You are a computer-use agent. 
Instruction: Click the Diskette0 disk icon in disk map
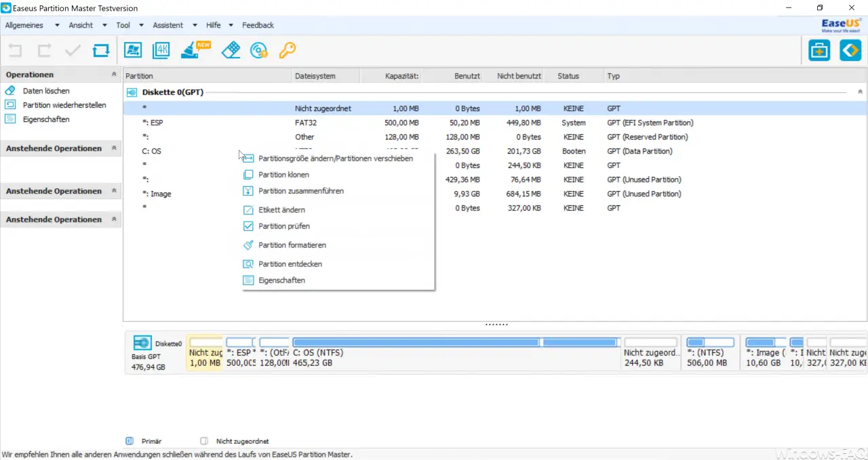pos(142,343)
